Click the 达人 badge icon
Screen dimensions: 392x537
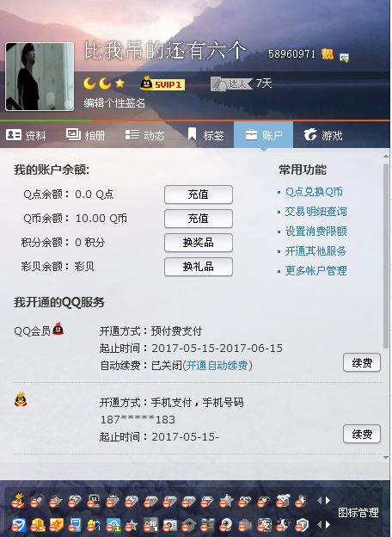click(x=231, y=83)
